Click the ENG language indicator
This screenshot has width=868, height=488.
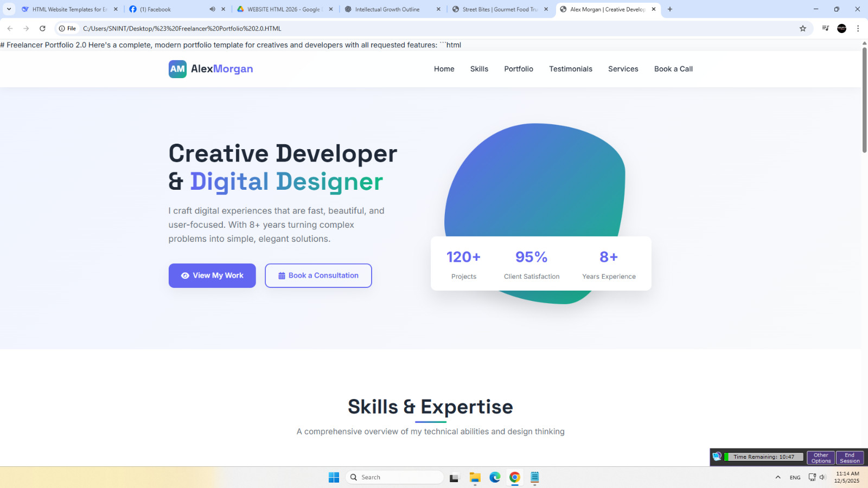795,477
